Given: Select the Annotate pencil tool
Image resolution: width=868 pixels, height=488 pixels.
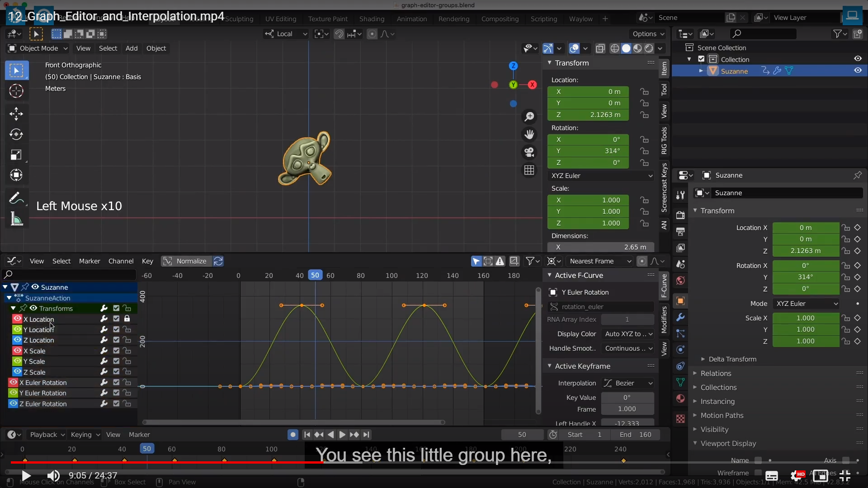Looking at the screenshot, I should (15, 198).
